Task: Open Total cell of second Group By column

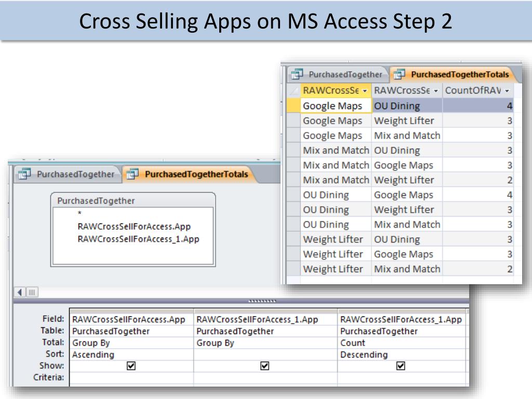Action: click(x=265, y=343)
